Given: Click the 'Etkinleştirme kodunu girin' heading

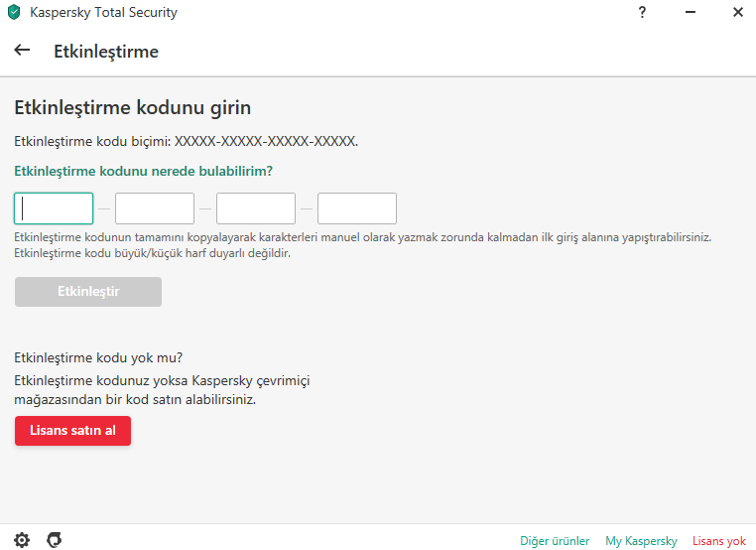Looking at the screenshot, I should [x=133, y=107].
